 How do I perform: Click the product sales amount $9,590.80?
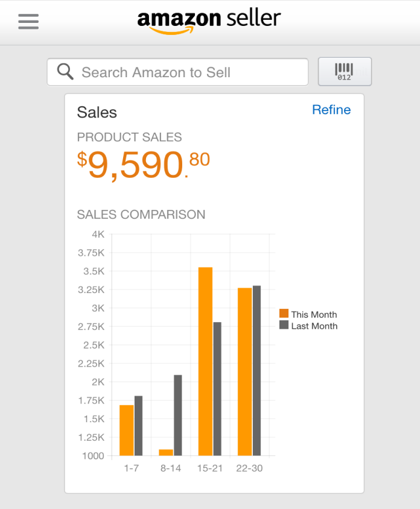[144, 165]
